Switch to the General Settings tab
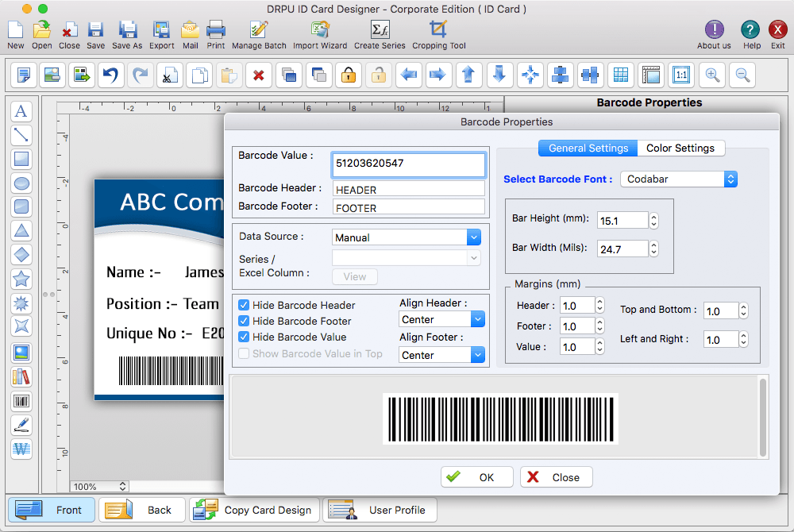 pos(588,148)
